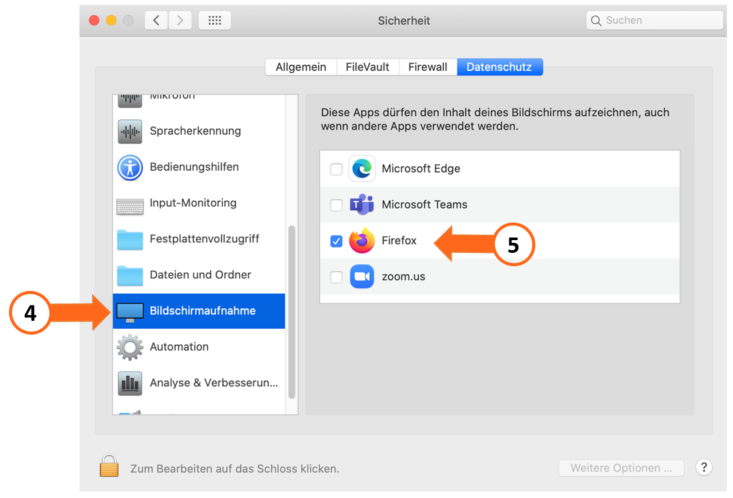Close the Sicherheit window with red button
The image size is (733, 498).
pyautogui.click(x=94, y=21)
